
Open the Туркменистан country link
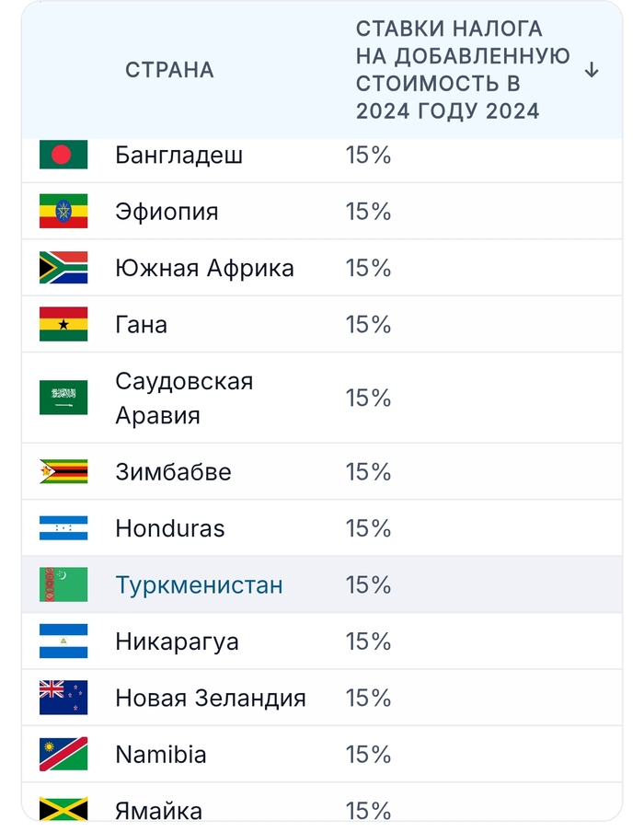(x=199, y=585)
